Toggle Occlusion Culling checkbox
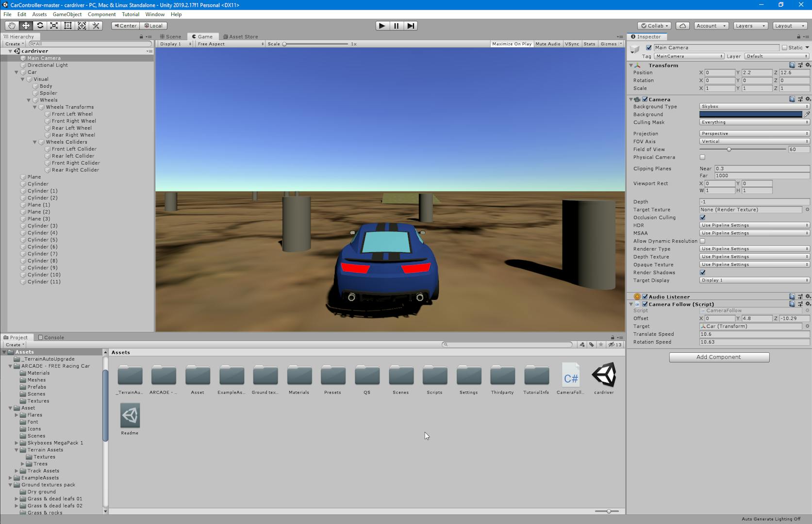The height and width of the screenshot is (524, 812). [x=702, y=217]
